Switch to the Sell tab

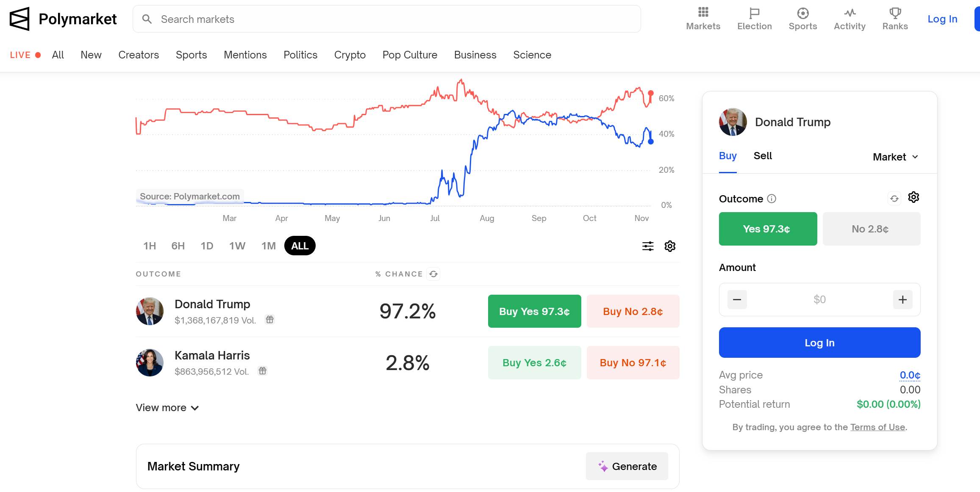pyautogui.click(x=763, y=156)
